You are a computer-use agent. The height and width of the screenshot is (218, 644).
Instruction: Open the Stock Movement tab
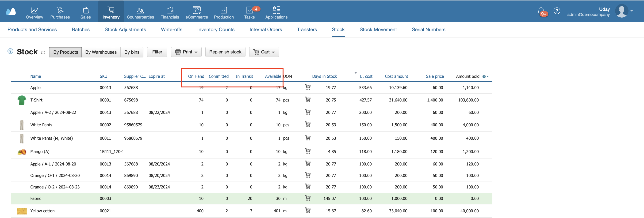click(378, 30)
